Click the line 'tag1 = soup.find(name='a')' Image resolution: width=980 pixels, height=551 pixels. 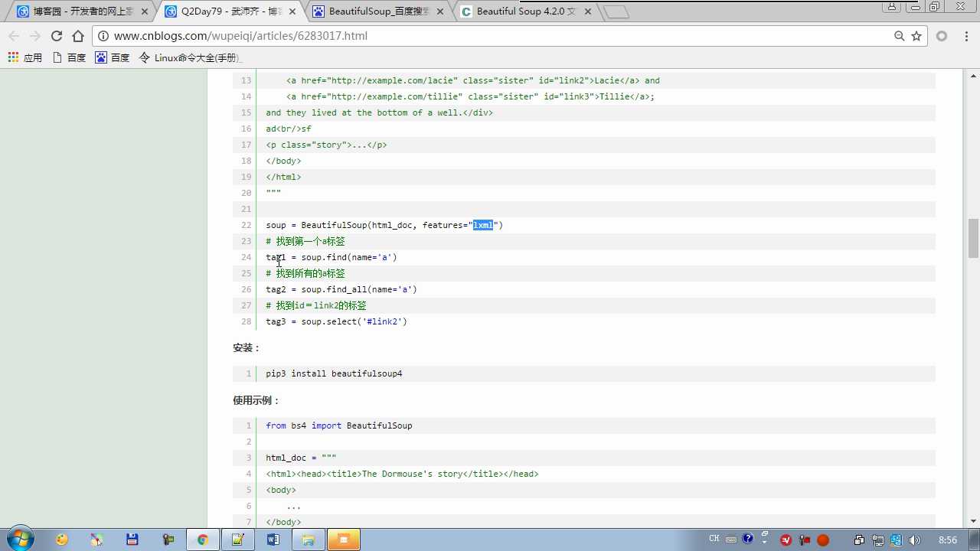[x=332, y=257]
